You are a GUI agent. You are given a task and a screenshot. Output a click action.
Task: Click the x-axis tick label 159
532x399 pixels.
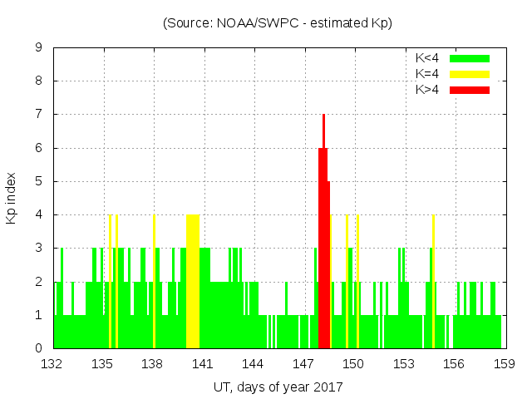point(504,364)
